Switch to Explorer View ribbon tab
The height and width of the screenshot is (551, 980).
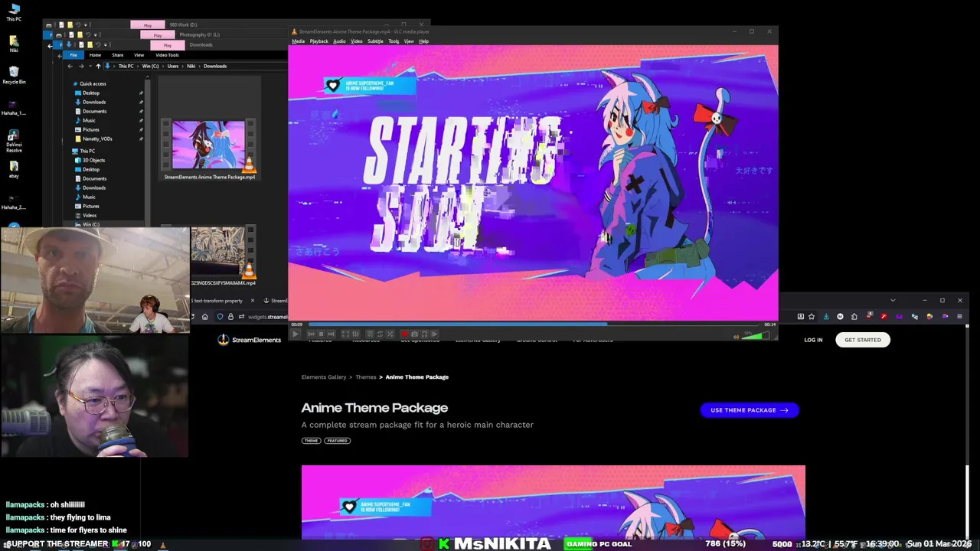click(x=139, y=55)
